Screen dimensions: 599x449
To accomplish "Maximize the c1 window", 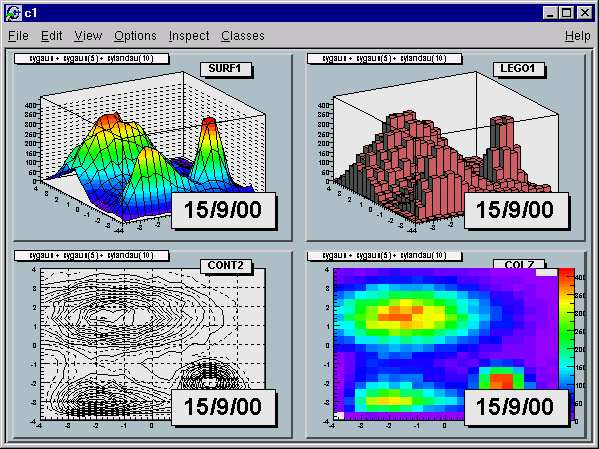I will (x=567, y=13).
